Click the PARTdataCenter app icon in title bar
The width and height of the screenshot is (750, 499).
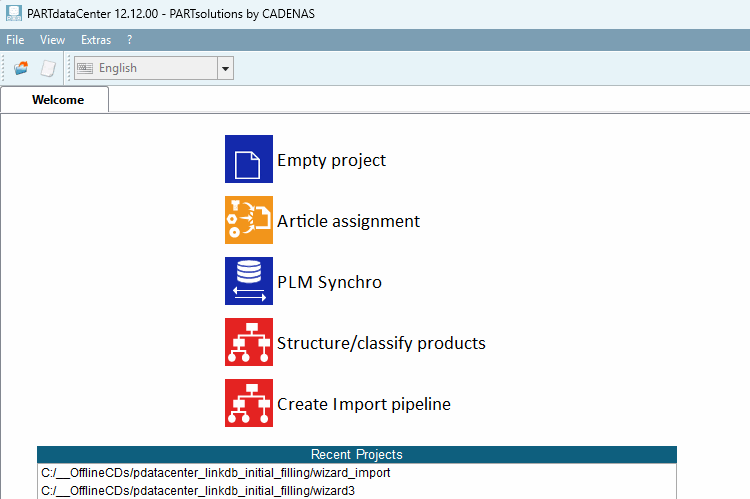[13, 13]
